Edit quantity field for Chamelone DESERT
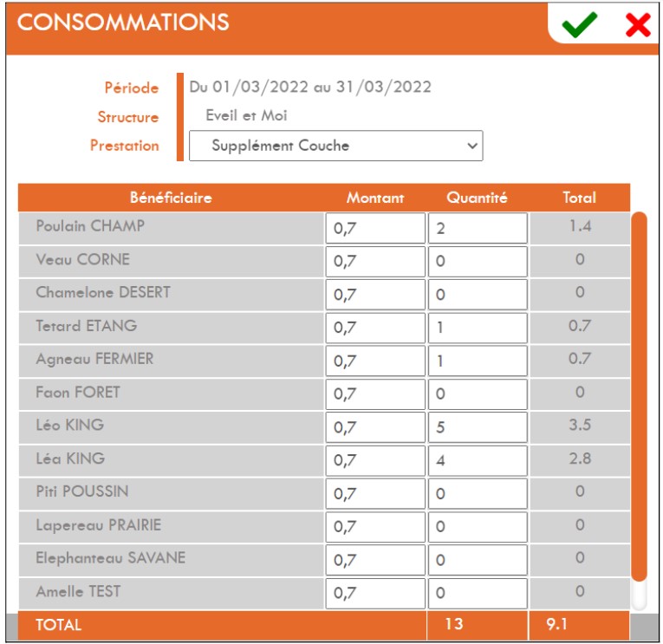 click(478, 295)
